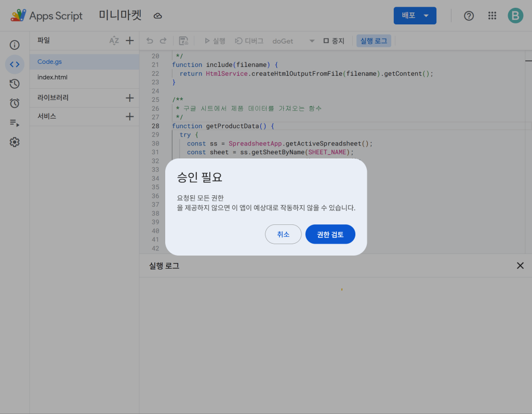Toggle the 실행 로그 button in toolbar

[x=374, y=41]
